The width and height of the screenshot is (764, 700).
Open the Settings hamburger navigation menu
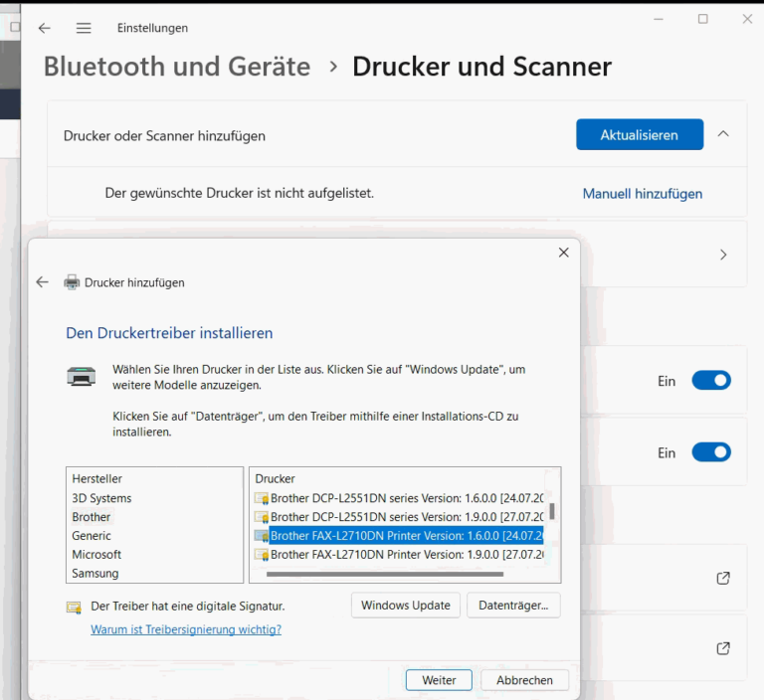[84, 28]
